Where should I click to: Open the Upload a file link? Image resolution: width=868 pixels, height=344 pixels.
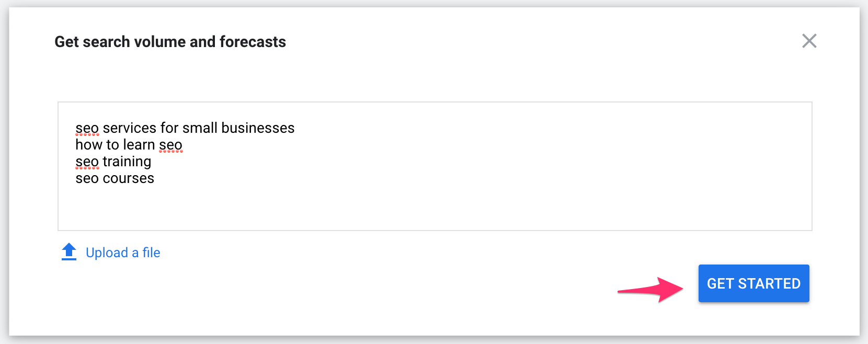tap(123, 253)
